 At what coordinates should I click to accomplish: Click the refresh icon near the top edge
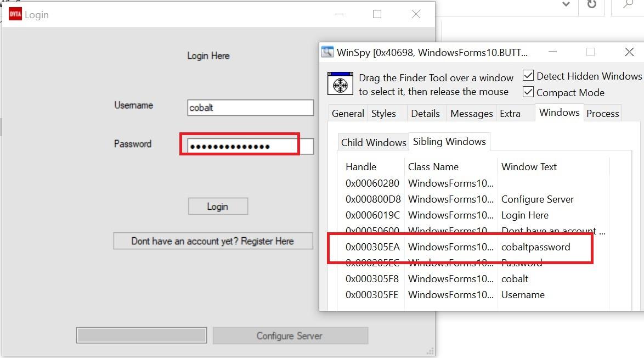(592, 4)
